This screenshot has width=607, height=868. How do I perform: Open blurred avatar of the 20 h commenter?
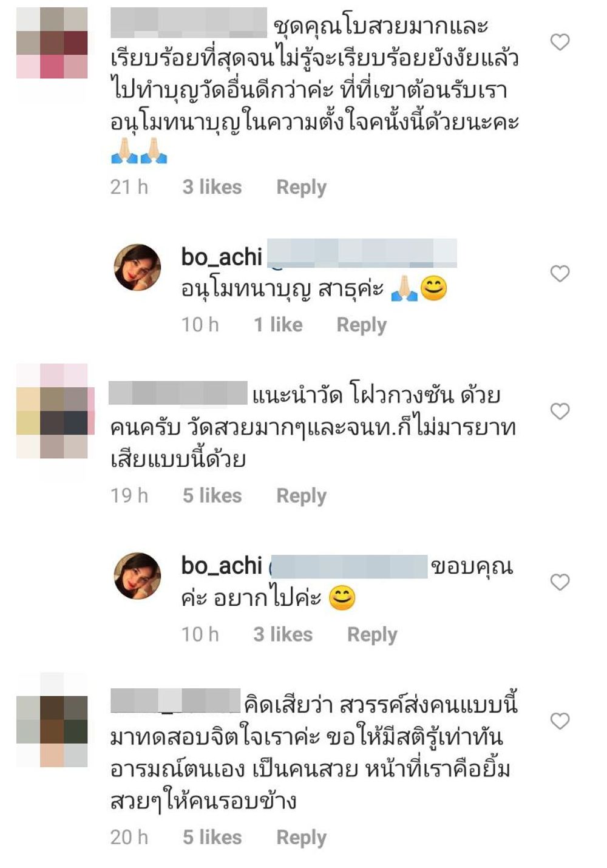pos(52,720)
